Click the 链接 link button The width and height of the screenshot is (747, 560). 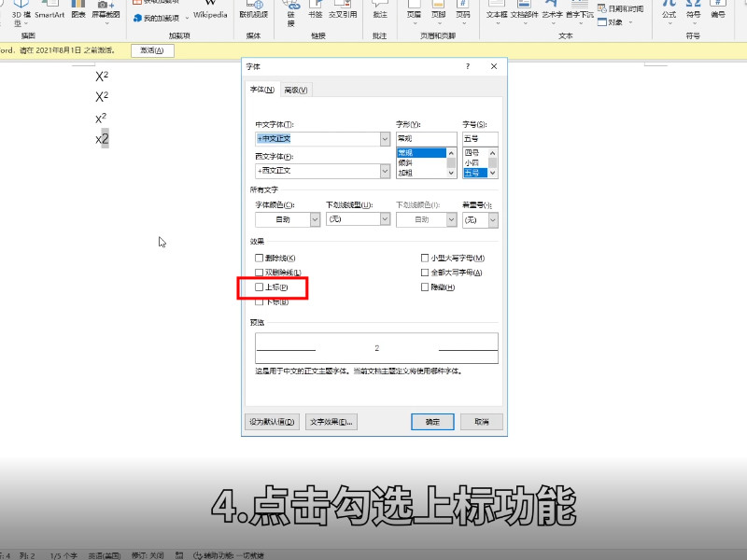click(290, 13)
